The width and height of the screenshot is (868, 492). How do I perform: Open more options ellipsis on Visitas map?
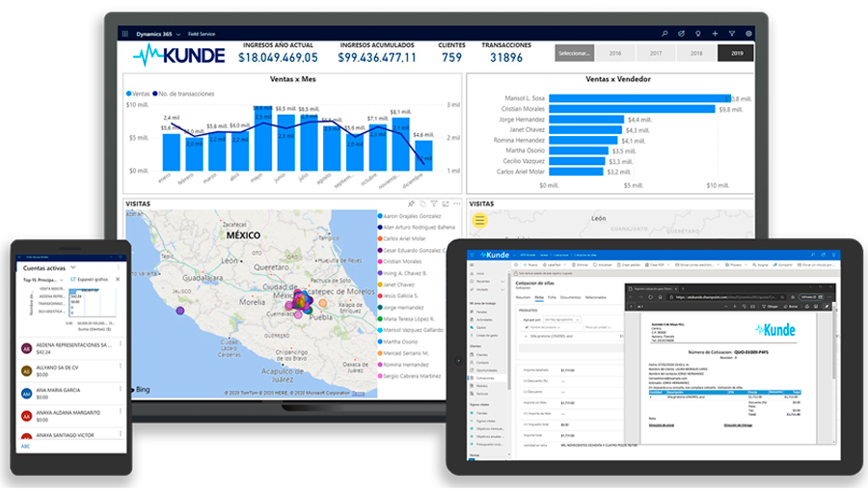tap(457, 204)
